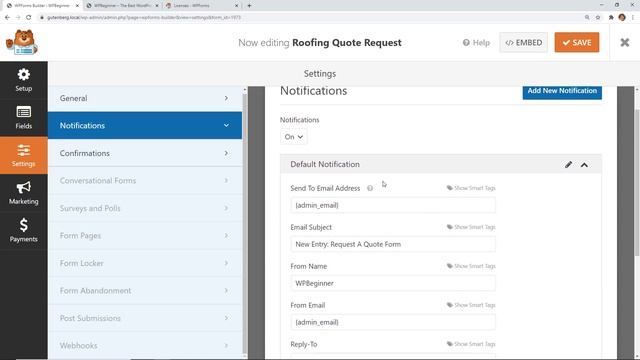The image size is (640, 360).
Task: Open the Marketing megaphone panel
Action: click(x=24, y=193)
